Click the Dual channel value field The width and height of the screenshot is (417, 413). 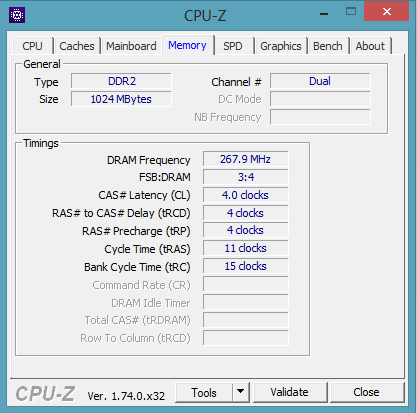click(x=320, y=81)
